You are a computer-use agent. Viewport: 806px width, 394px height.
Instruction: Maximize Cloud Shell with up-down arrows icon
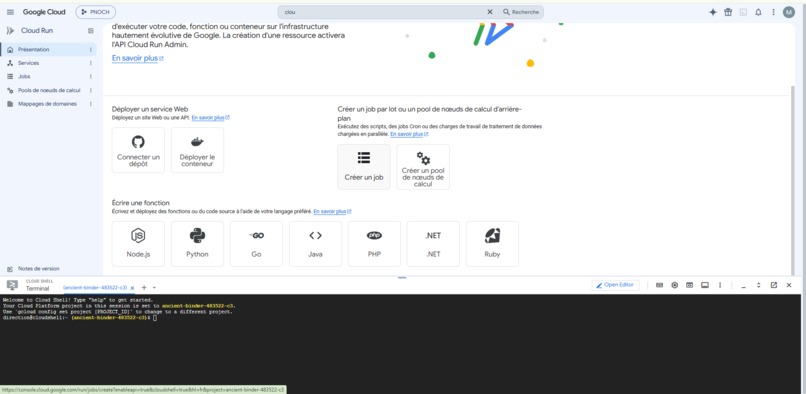coord(758,285)
